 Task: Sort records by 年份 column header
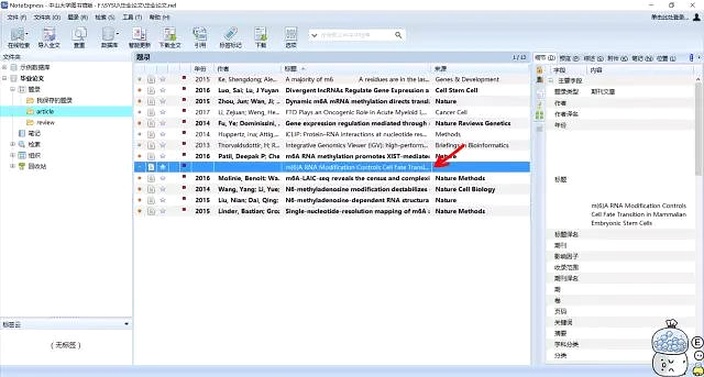(x=202, y=69)
